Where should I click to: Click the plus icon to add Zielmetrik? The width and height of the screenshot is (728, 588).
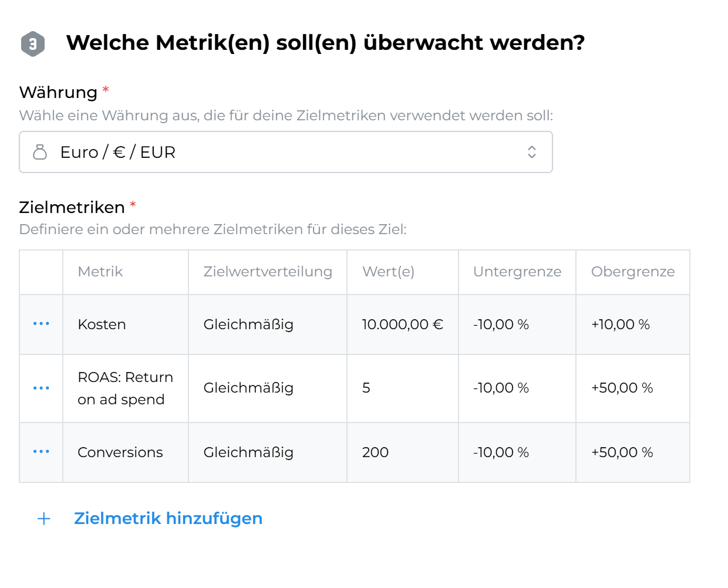click(x=44, y=519)
